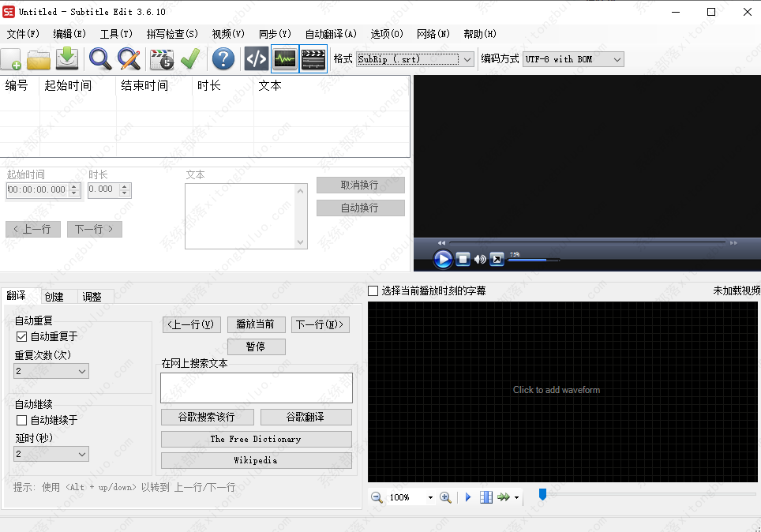
Task: Select 选择当前播放时刻的字幕 checkbox
Action: [x=372, y=290]
